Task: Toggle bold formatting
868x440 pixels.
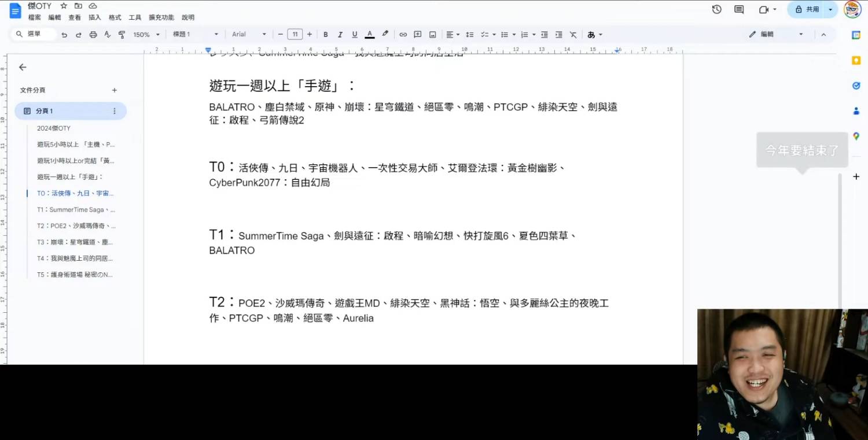Action: coord(326,34)
